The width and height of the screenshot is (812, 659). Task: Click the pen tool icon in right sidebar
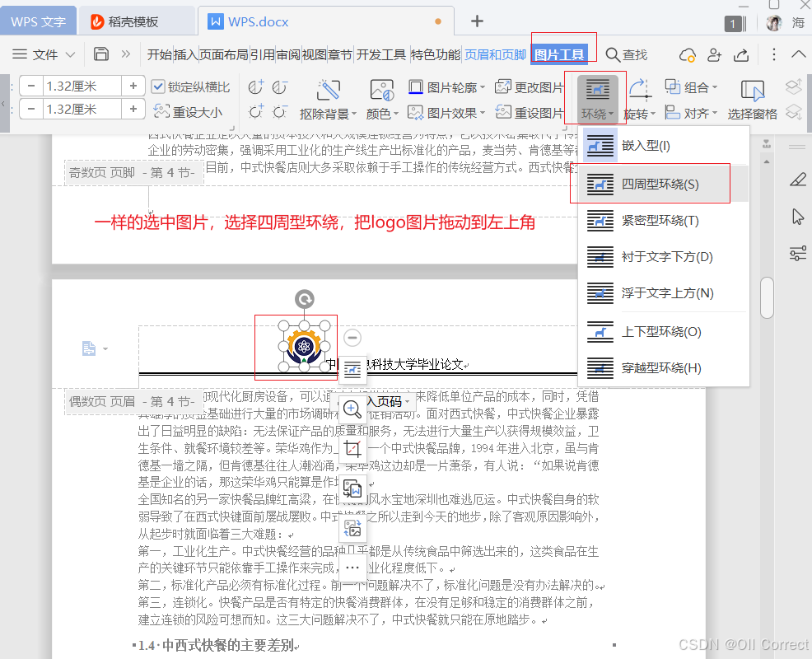click(x=797, y=180)
